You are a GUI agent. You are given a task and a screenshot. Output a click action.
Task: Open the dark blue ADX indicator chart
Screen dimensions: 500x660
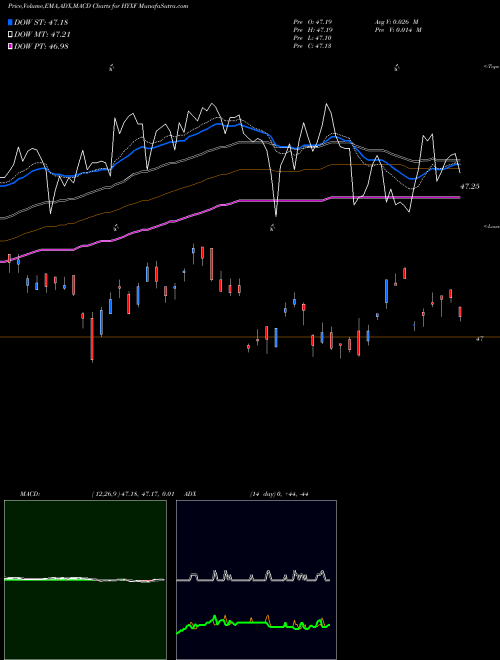[x=256, y=580]
